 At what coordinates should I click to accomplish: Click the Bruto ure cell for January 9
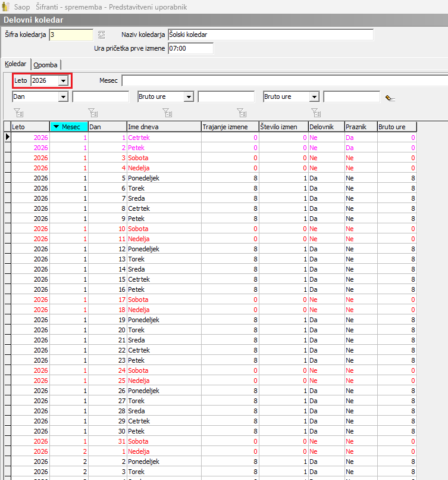coord(397,219)
